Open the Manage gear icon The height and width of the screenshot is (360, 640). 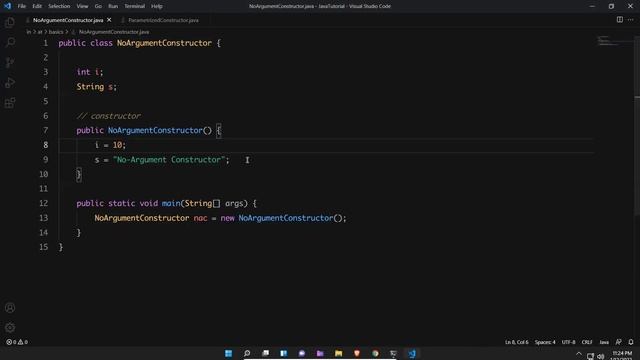[x=10, y=327]
